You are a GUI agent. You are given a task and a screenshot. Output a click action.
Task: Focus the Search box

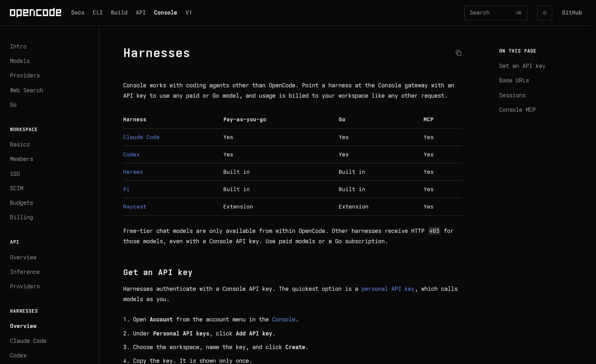(495, 13)
